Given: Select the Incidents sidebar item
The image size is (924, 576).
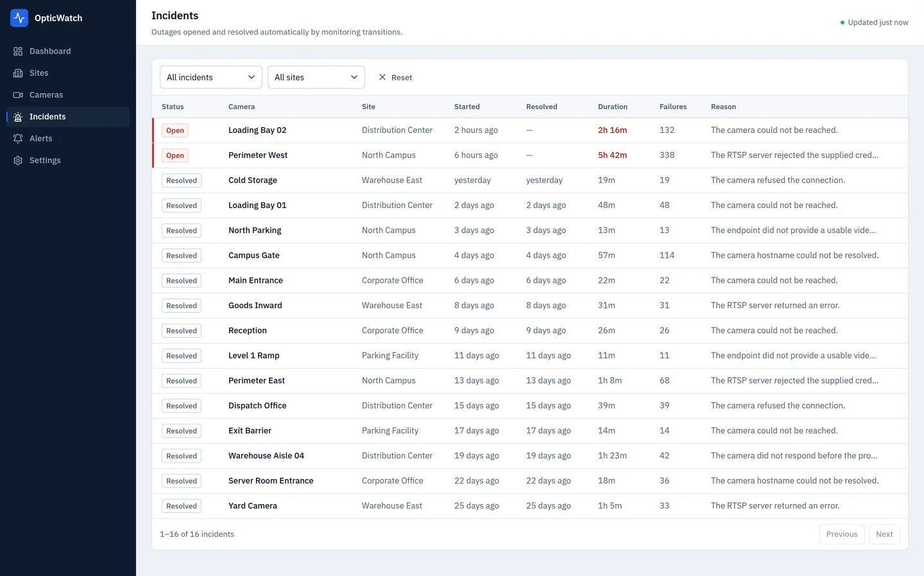Looking at the screenshot, I should pos(68,117).
